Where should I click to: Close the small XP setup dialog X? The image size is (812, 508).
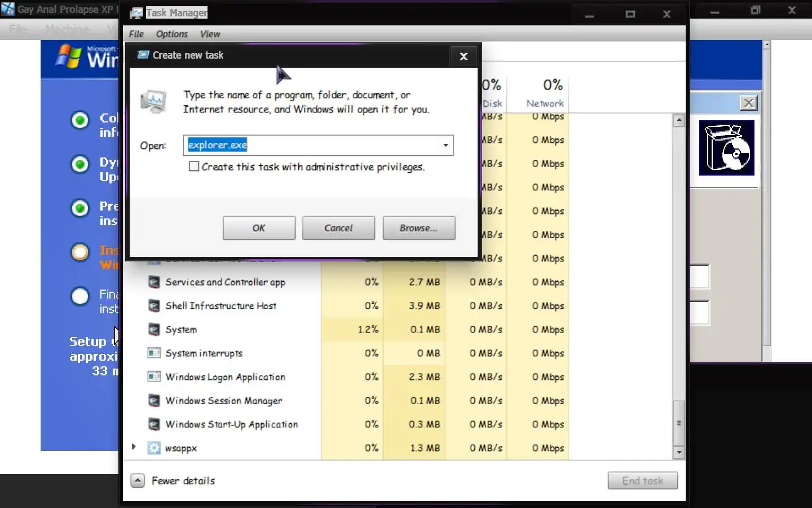click(x=748, y=103)
